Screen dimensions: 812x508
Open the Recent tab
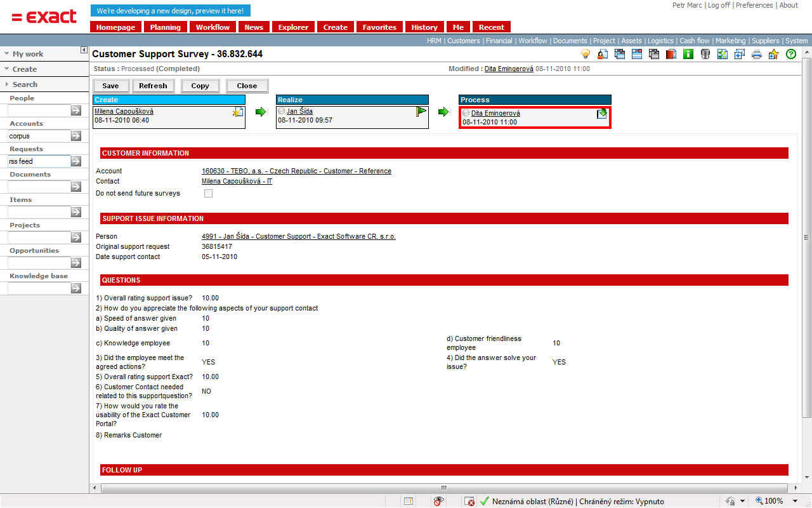[492, 27]
